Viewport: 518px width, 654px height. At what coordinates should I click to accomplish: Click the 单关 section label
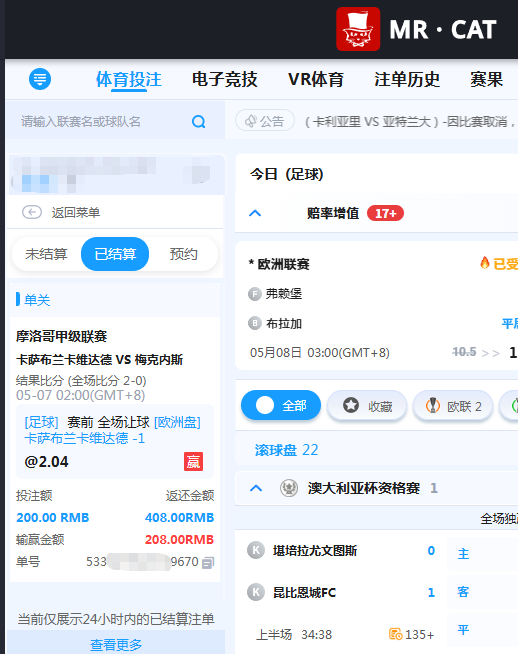pos(37,300)
